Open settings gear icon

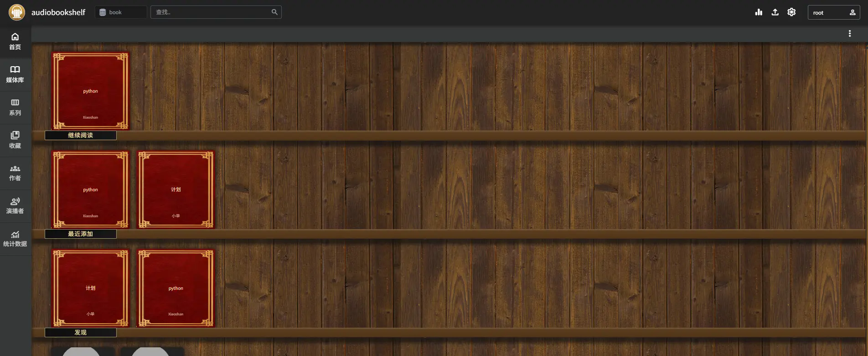pos(791,12)
